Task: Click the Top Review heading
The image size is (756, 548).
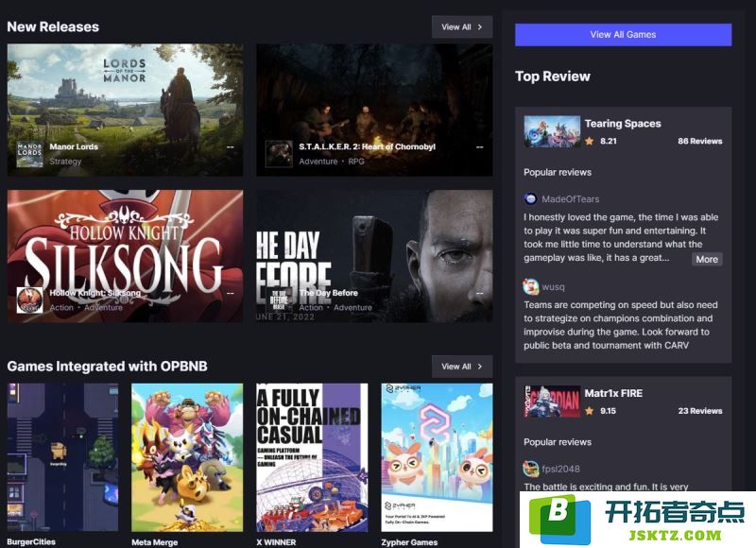Action: [x=553, y=77]
